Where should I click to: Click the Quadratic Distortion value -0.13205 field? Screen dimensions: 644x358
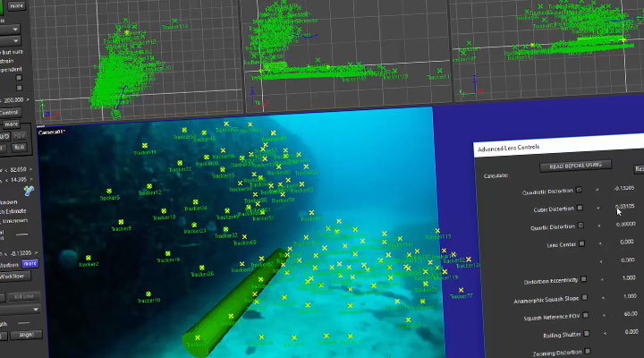(624, 188)
